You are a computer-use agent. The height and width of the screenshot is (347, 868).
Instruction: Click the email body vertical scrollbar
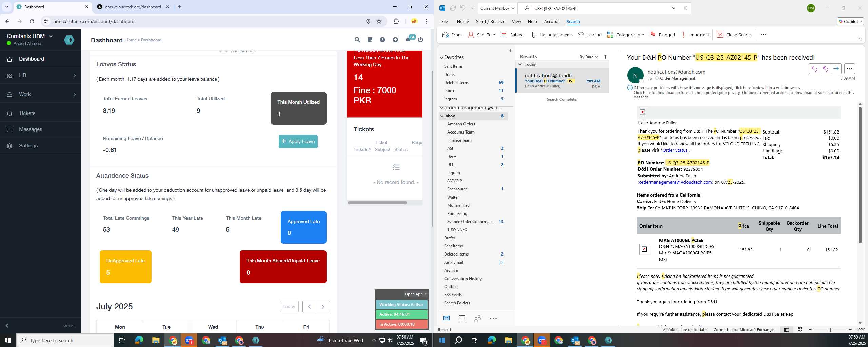860,175
